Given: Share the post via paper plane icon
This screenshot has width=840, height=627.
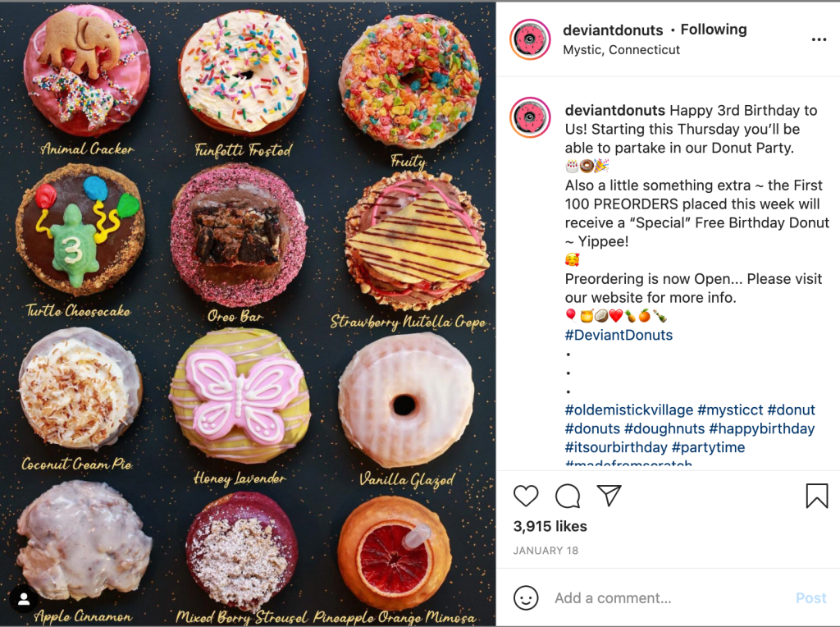Looking at the screenshot, I should click(609, 495).
